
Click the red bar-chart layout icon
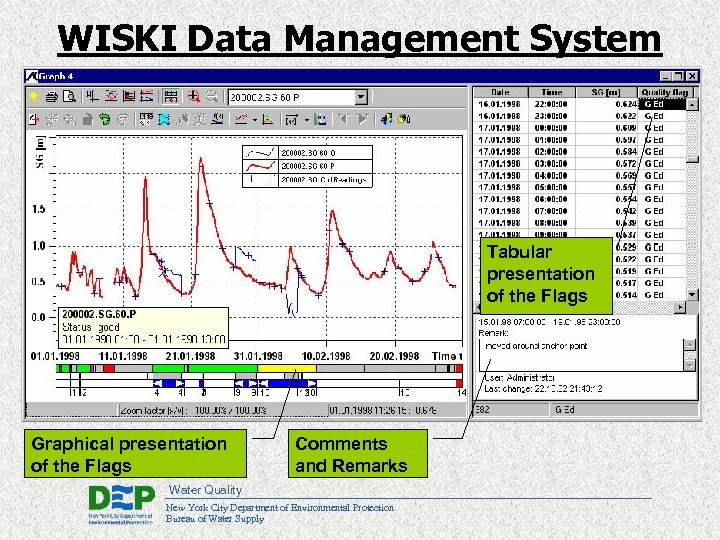[x=129, y=96]
